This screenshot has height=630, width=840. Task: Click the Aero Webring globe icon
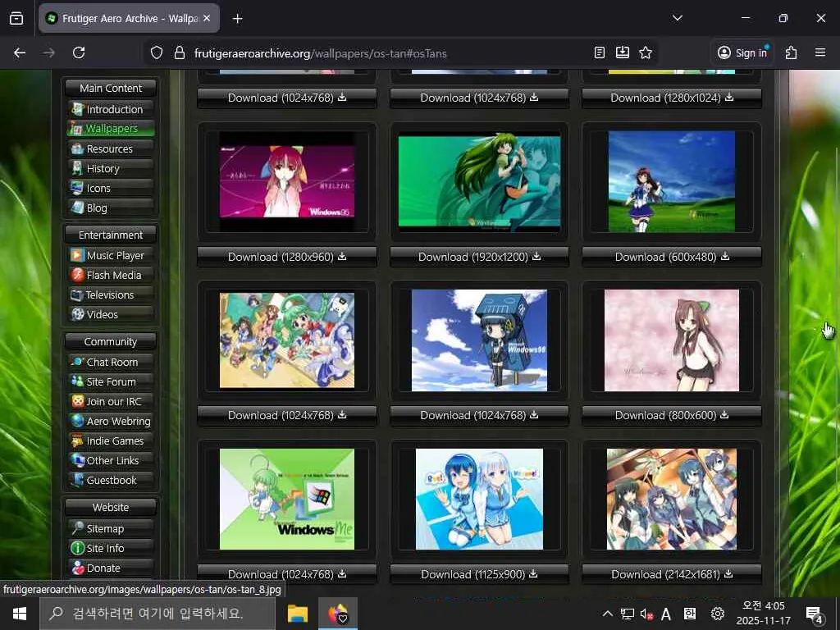coord(77,421)
